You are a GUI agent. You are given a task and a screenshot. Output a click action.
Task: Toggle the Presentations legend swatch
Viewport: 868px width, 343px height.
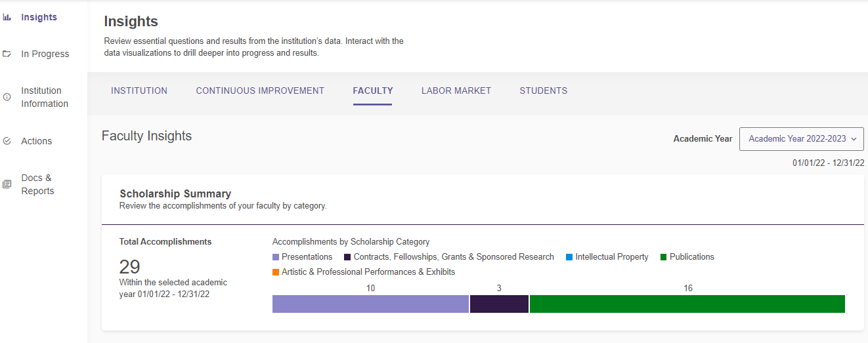(276, 257)
